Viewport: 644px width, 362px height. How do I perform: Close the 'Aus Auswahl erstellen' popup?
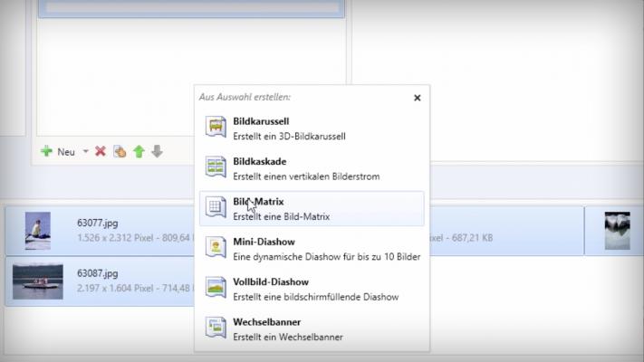click(418, 98)
